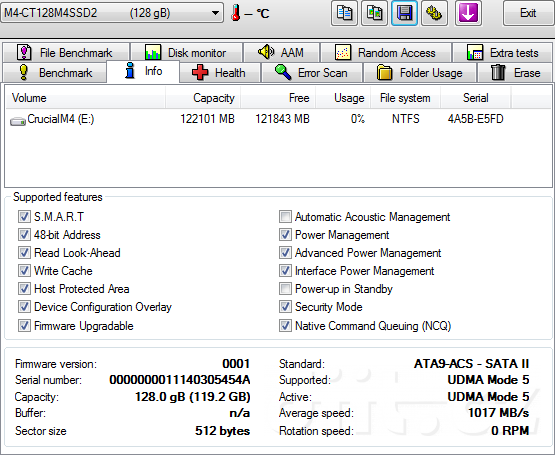Click capacity value 128.0 gB (119.2 GB)
Viewport: 555px width, 455px height.
tap(193, 397)
